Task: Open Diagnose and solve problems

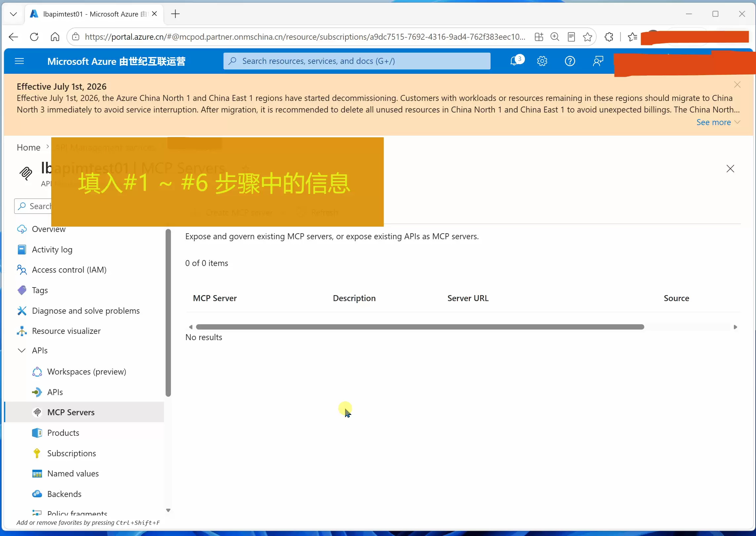Action: tap(86, 311)
